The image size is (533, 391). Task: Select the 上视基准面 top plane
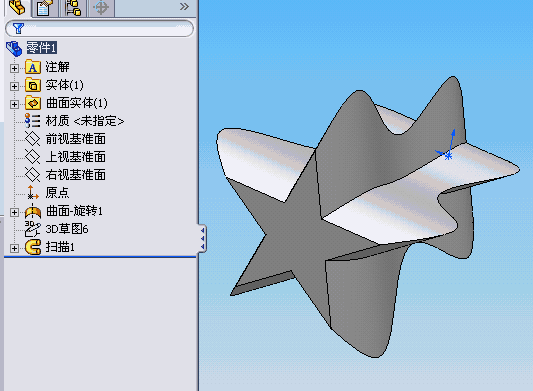pos(75,157)
